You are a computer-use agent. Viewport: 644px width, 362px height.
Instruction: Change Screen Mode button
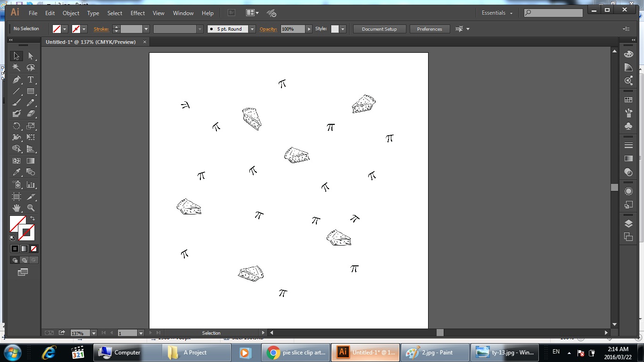pyautogui.click(x=23, y=272)
